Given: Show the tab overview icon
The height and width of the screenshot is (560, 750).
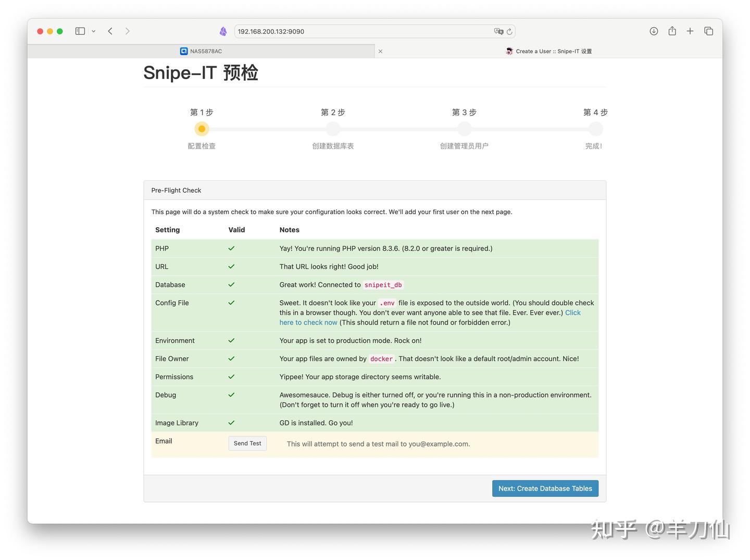Looking at the screenshot, I should coord(708,31).
